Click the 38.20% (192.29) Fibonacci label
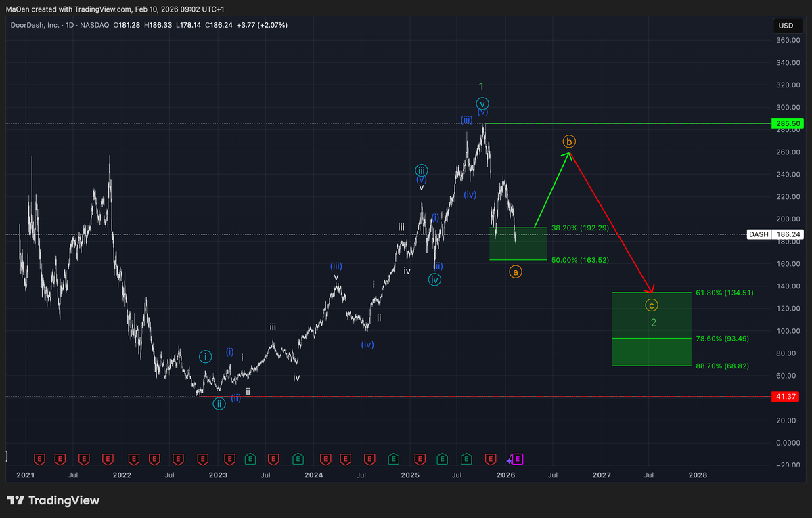 point(580,228)
